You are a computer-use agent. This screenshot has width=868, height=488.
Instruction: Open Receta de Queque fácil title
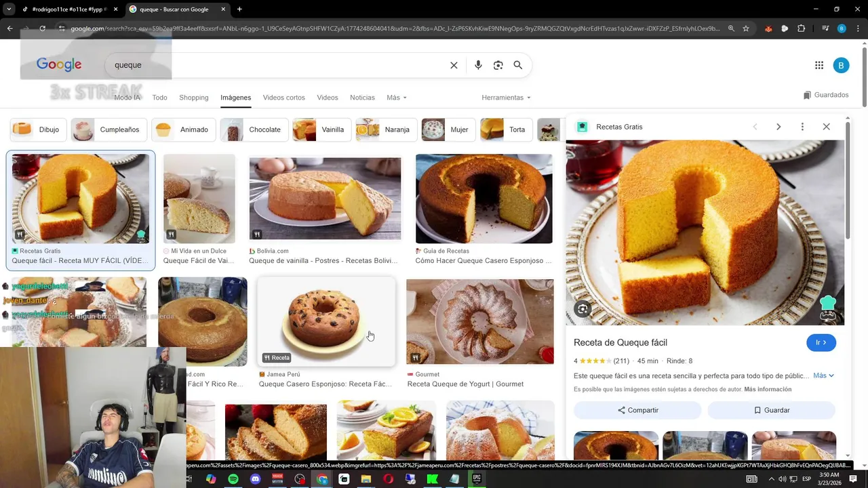point(620,343)
